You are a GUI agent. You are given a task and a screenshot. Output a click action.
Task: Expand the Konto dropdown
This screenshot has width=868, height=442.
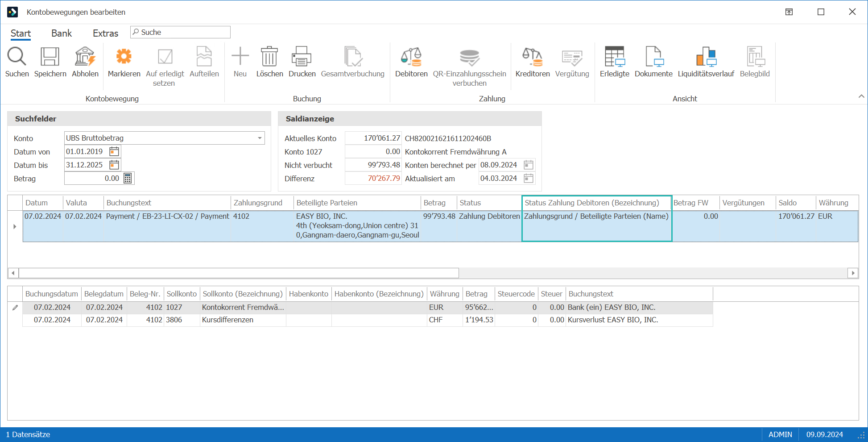point(260,138)
